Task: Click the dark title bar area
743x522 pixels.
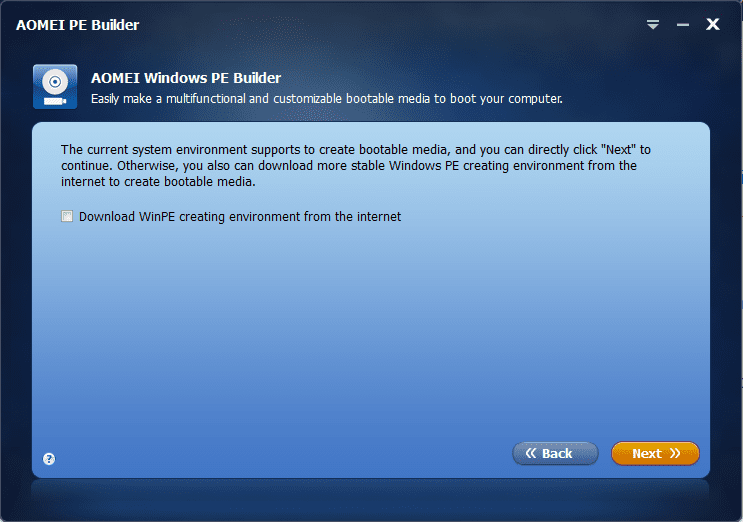Action: tap(379, 25)
